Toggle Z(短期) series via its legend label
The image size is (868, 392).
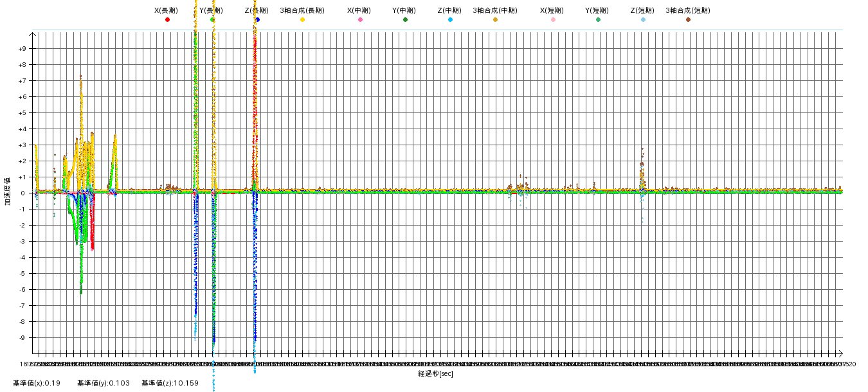point(642,10)
